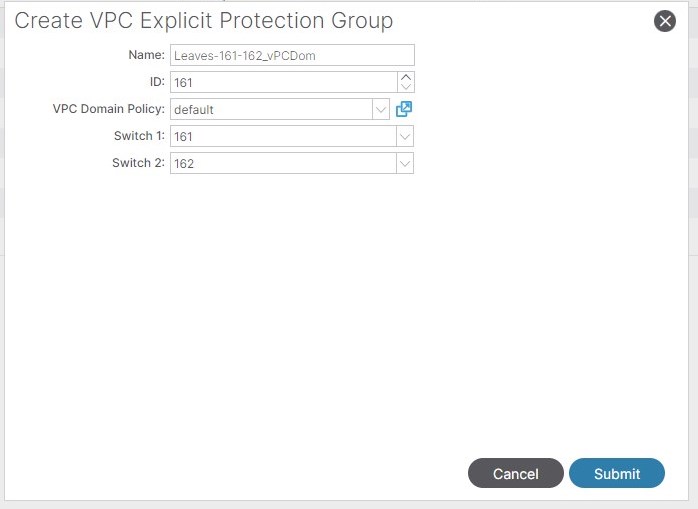Expand the VPC Domain Policy dropdown arrow
This screenshot has width=698, height=509.
(x=381, y=109)
